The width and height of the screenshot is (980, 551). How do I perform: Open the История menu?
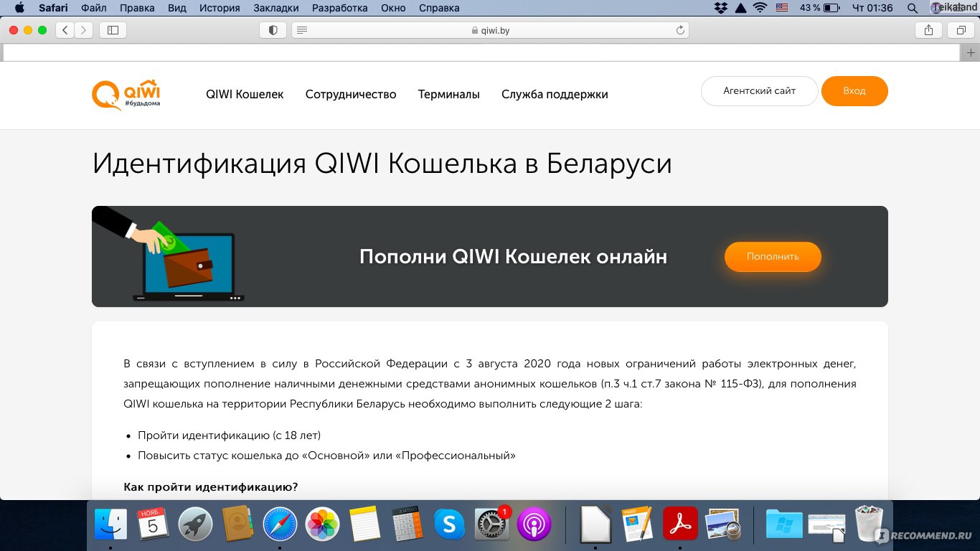tap(220, 8)
